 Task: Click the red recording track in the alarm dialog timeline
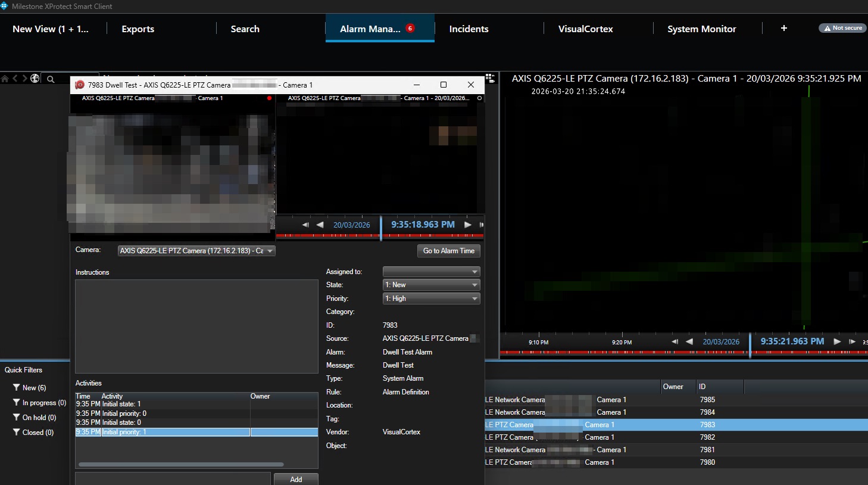tap(380, 236)
